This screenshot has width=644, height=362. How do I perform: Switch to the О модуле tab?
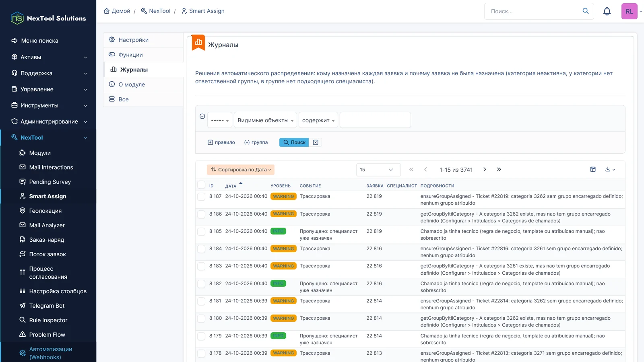[x=143, y=84]
